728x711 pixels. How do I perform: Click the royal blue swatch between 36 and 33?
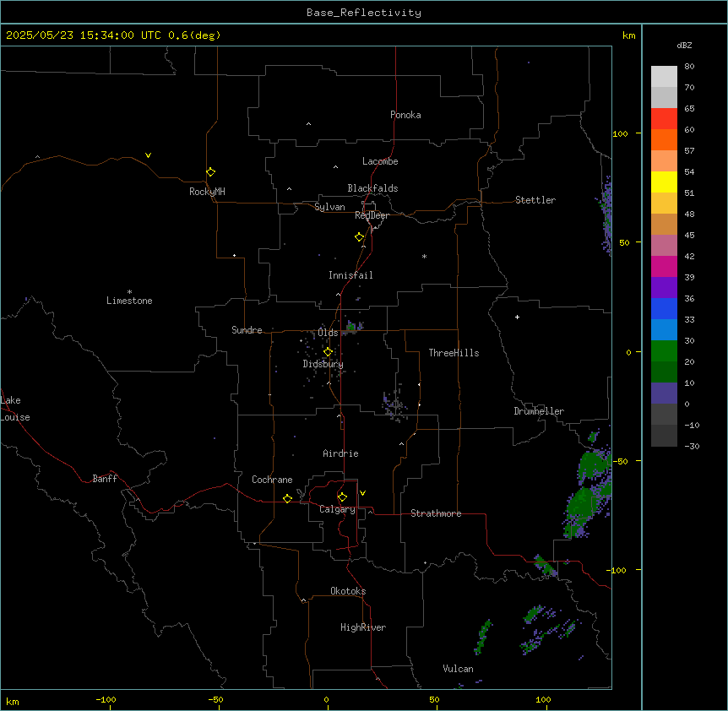(664, 308)
